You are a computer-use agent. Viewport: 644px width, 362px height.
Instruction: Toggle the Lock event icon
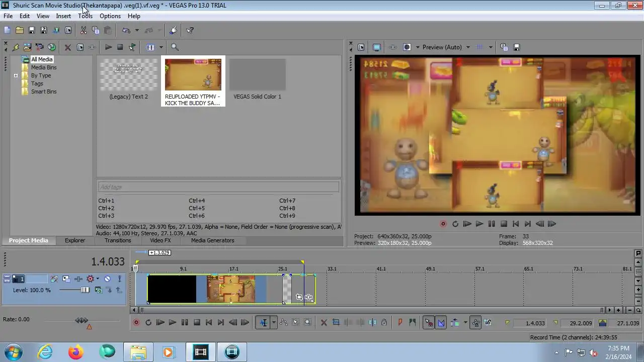384,323
